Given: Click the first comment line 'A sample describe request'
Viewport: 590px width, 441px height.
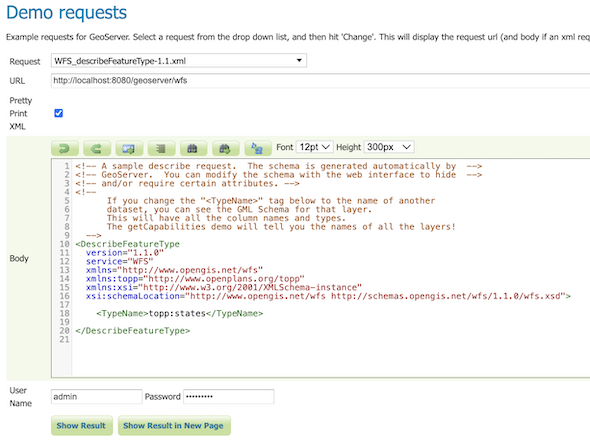Looking at the screenshot, I should pyautogui.click(x=278, y=166).
